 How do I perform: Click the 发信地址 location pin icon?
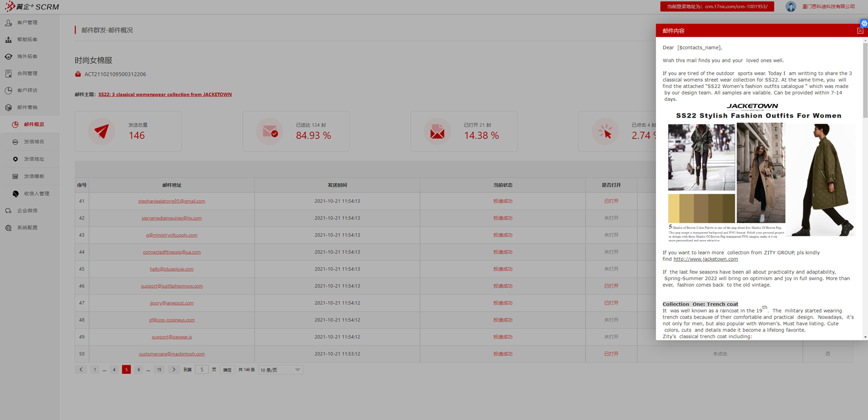point(15,159)
